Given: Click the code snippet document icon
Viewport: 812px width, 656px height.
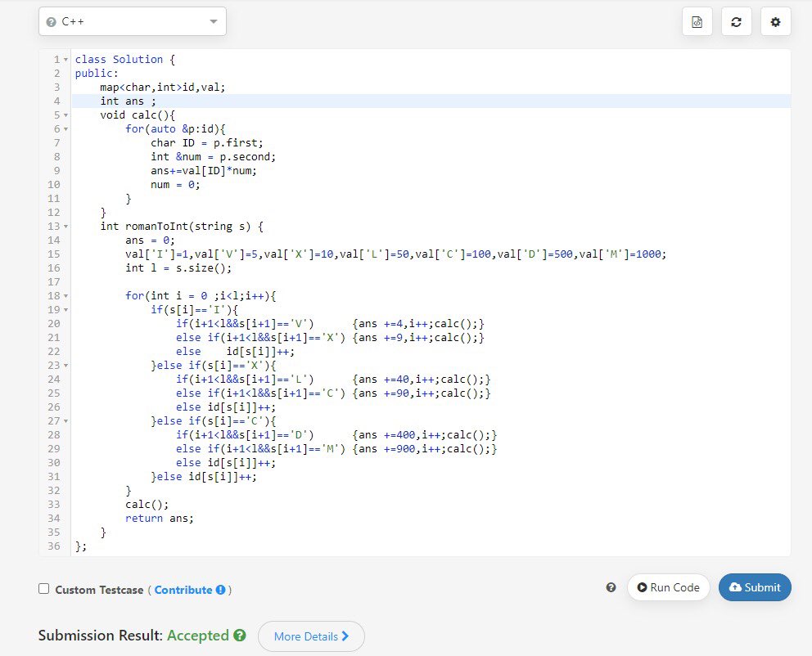Looking at the screenshot, I should [697, 22].
